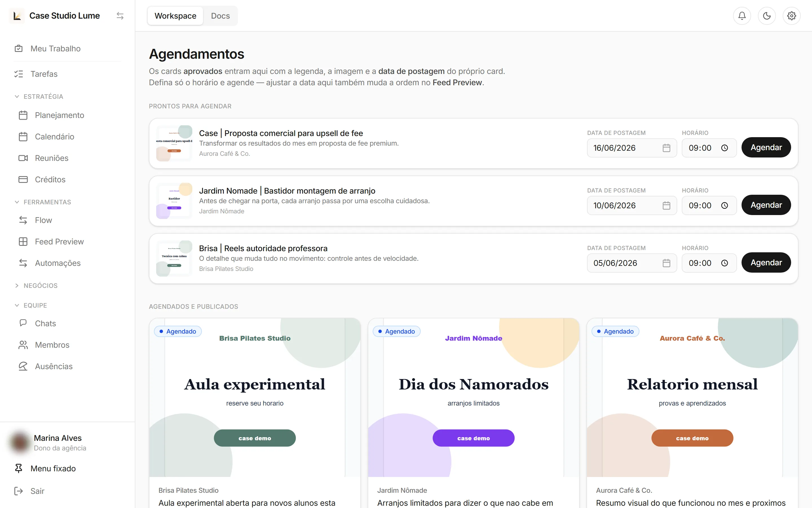Open date picker for Proposta comercial card

(x=667, y=148)
